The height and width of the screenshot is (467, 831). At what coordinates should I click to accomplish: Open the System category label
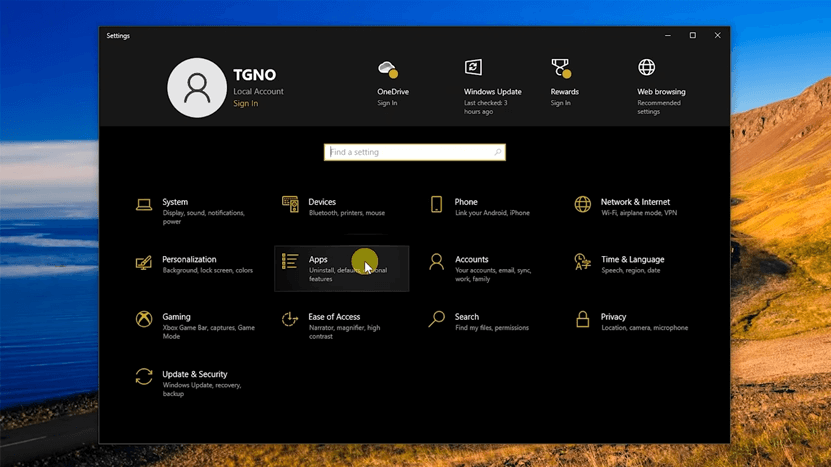[175, 202]
